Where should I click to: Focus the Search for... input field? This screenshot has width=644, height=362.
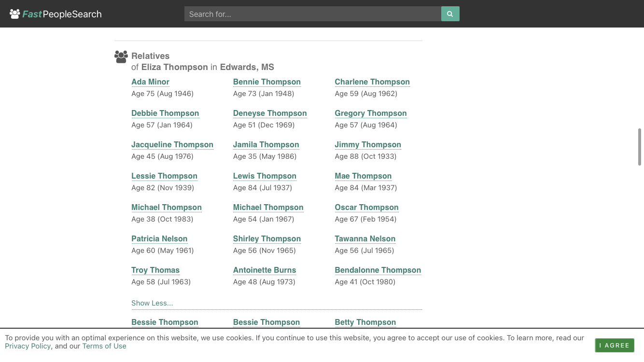(x=313, y=14)
